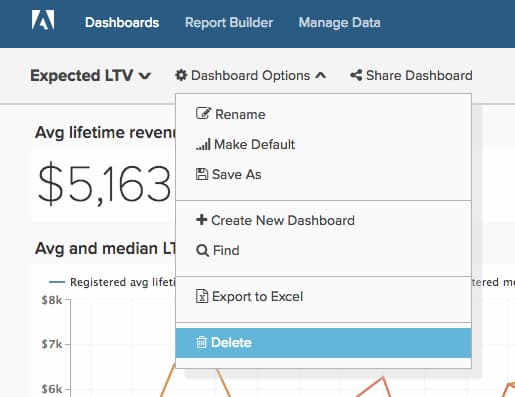Choose the highlighted Delete option
Viewport: 515px width, 397px height.
(x=323, y=343)
